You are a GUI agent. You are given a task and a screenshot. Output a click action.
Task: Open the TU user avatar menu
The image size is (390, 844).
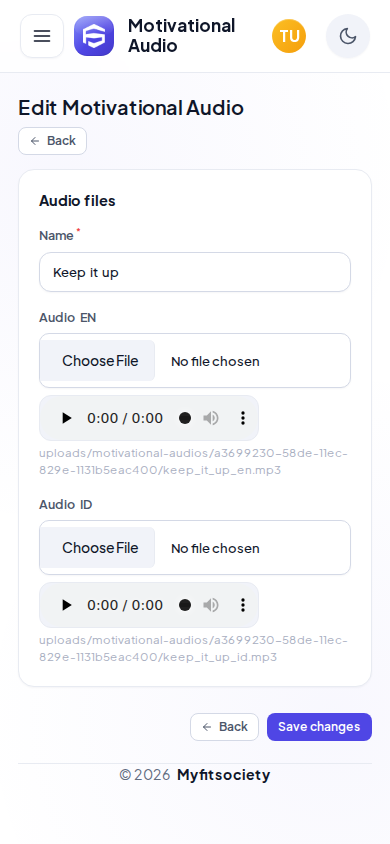coord(289,36)
